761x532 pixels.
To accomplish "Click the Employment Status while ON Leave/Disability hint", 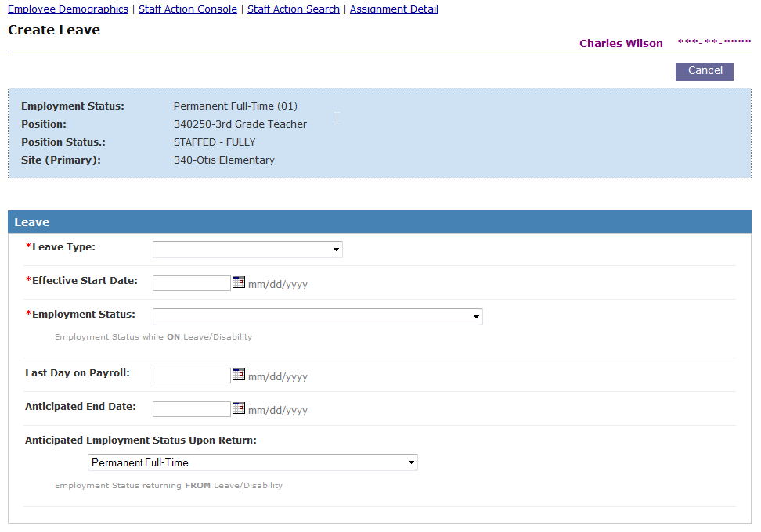I will click(153, 336).
